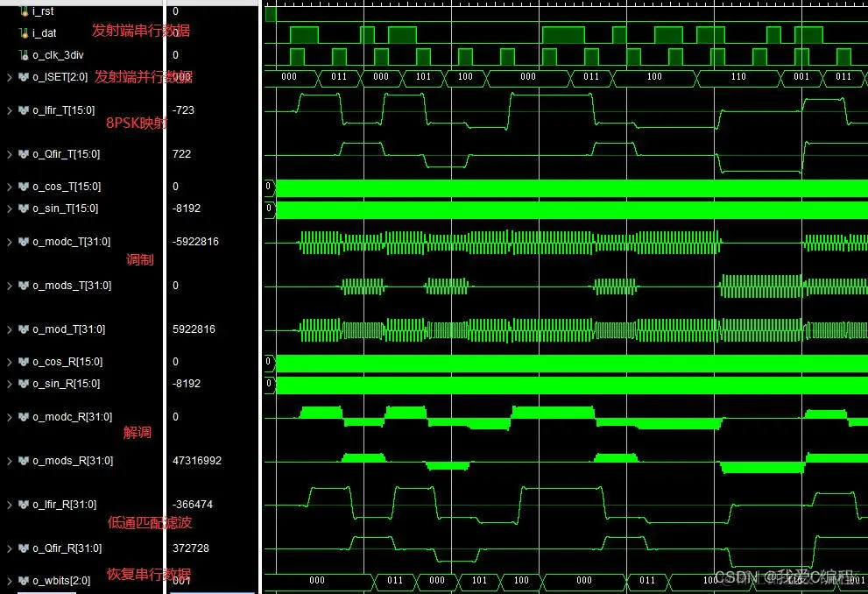Viewport: 868px width, 594px height.
Task: Select the i_rst signal name
Action: click(x=43, y=11)
